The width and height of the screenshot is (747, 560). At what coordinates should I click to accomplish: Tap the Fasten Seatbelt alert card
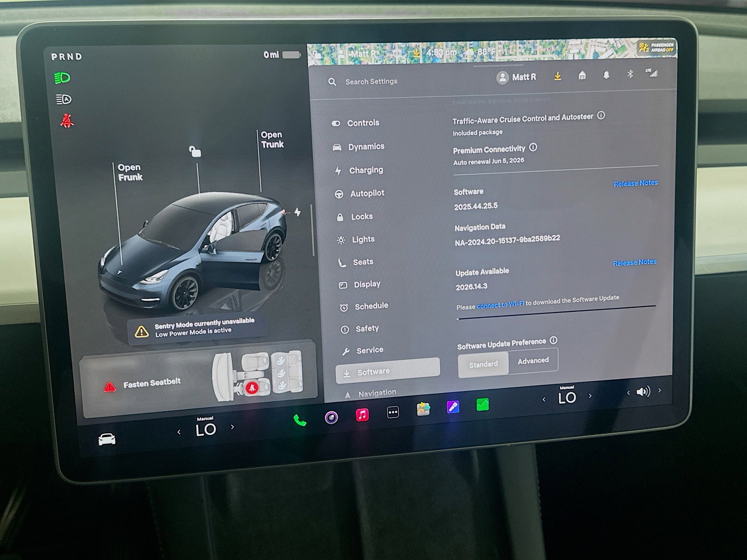click(199, 379)
